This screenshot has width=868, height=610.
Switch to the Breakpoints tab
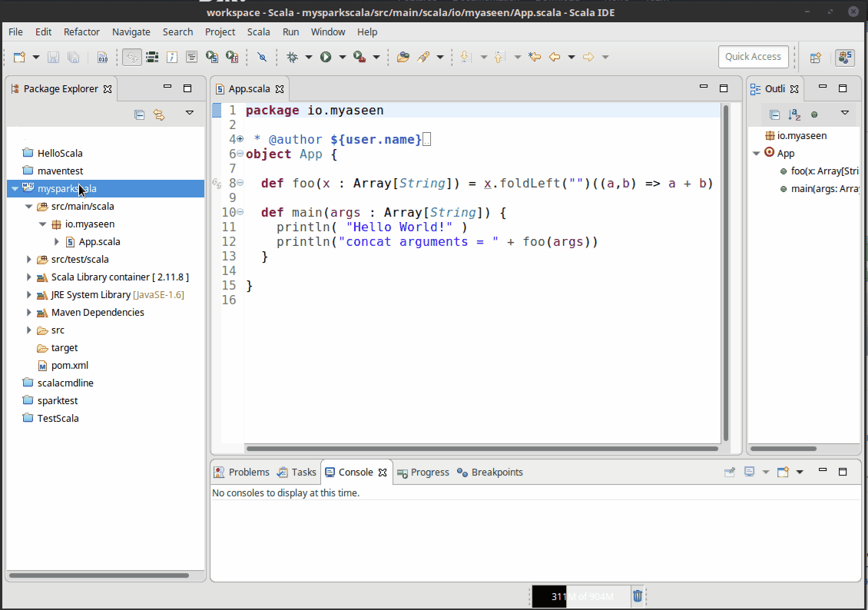pyautogui.click(x=490, y=472)
